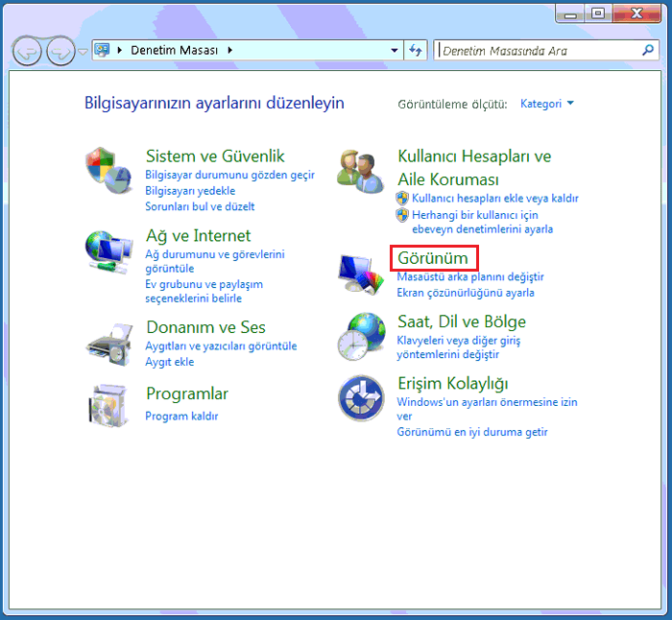The width and height of the screenshot is (672, 620).
Task: Click Bilgisayar durumunu gözden geçir
Action: (229, 175)
